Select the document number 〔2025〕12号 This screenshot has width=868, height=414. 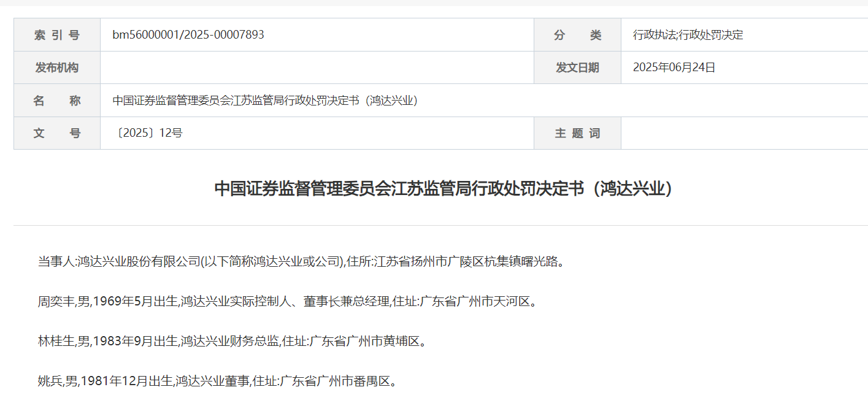(x=147, y=133)
